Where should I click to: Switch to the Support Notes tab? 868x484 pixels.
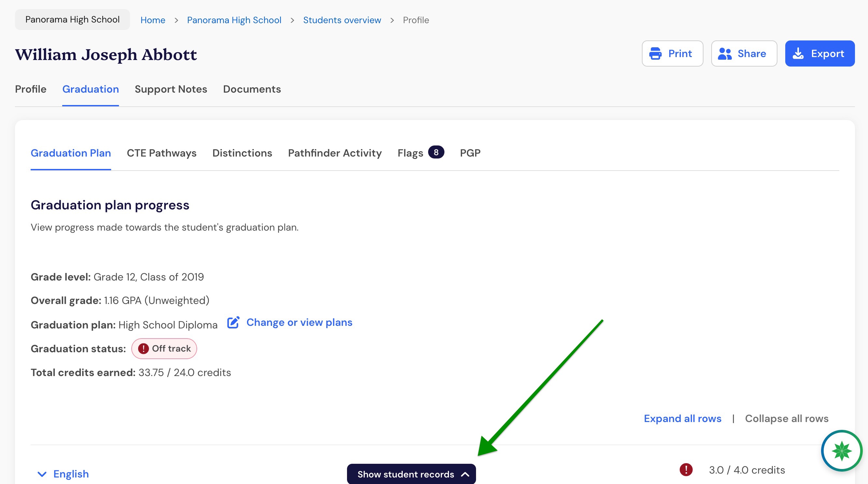[171, 89]
